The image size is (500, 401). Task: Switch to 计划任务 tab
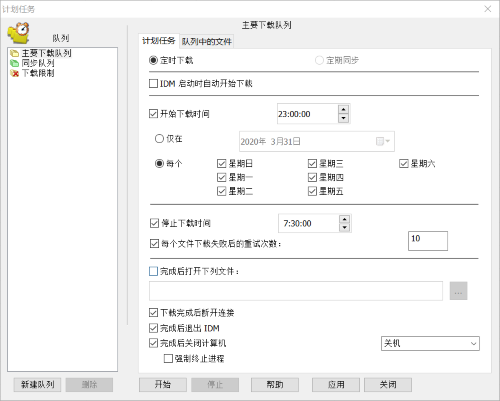159,41
